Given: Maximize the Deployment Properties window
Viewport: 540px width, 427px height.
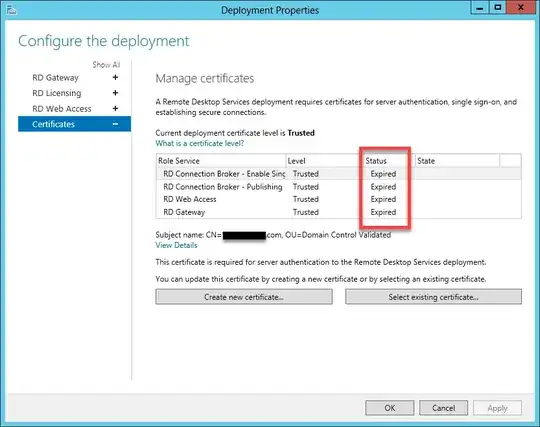Looking at the screenshot, I should tap(498, 8).
